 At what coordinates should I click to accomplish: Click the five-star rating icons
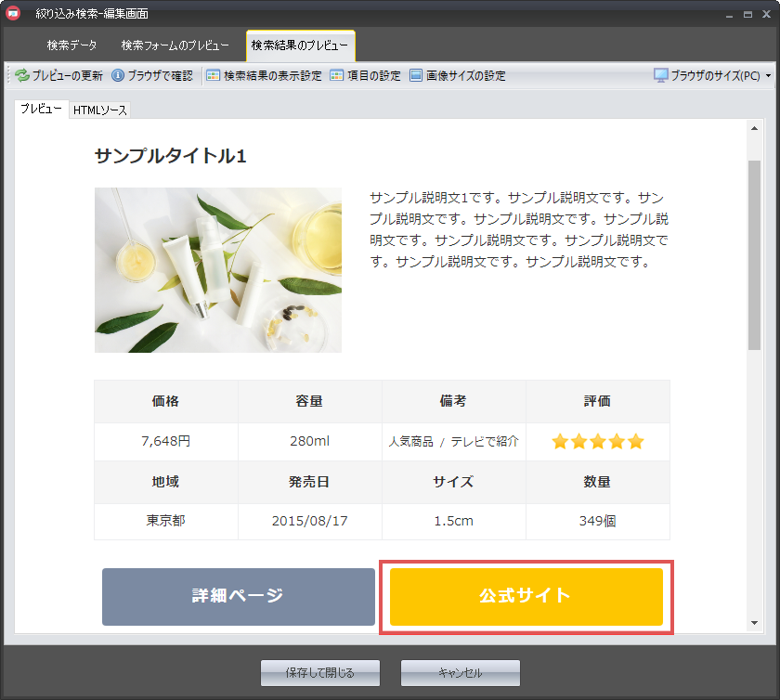597,442
